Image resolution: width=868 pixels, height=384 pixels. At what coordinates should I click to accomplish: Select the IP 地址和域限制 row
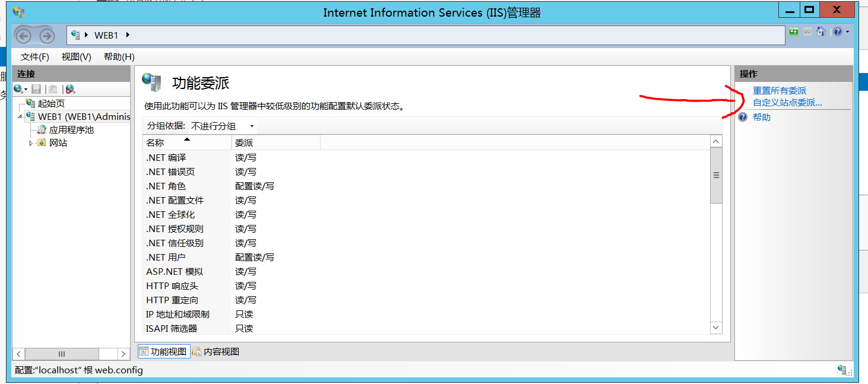[426, 314]
